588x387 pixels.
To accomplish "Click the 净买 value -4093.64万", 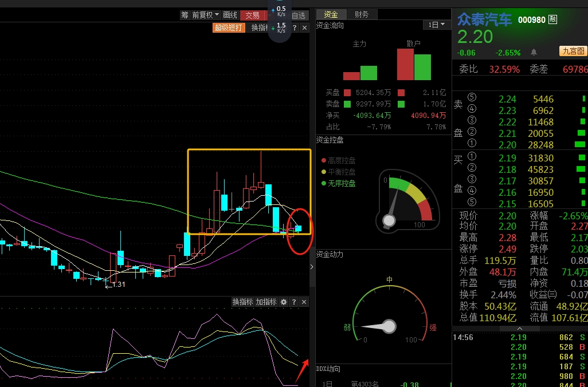I will [372, 116].
